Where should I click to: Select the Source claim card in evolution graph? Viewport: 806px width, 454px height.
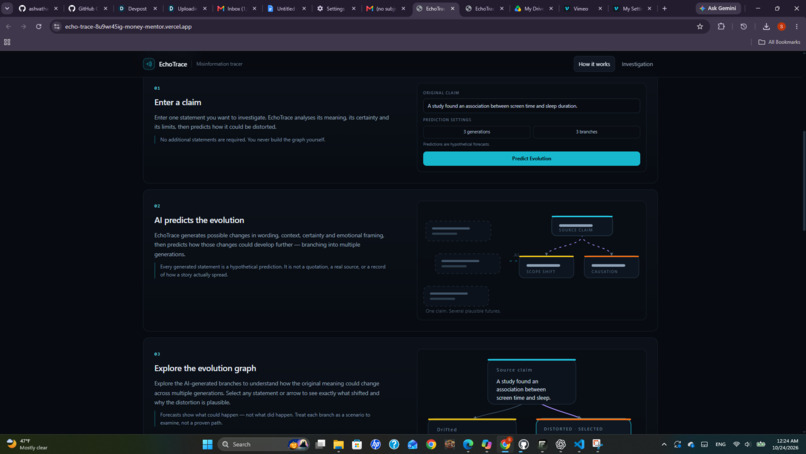point(532,382)
